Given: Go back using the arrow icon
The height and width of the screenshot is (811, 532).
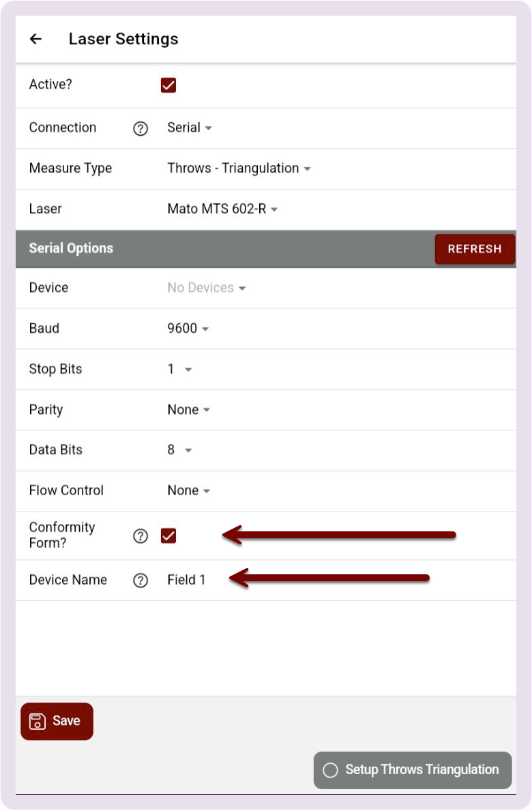Looking at the screenshot, I should [x=35, y=39].
